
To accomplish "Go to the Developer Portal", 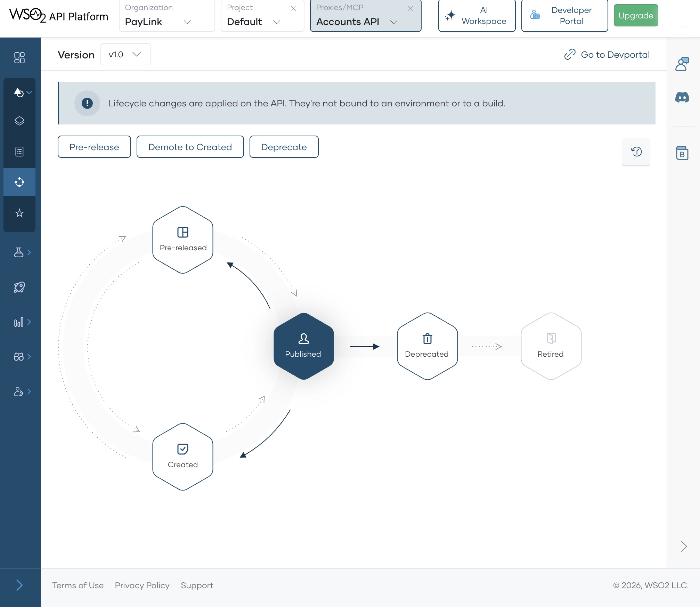I will point(564,16).
